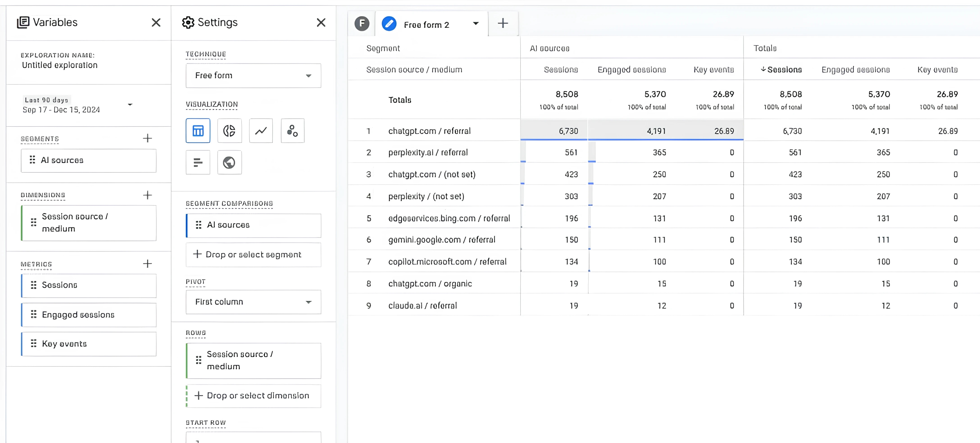The image size is (980, 443).
Task: Sort by Sessions column under AI sources
Action: (x=561, y=70)
